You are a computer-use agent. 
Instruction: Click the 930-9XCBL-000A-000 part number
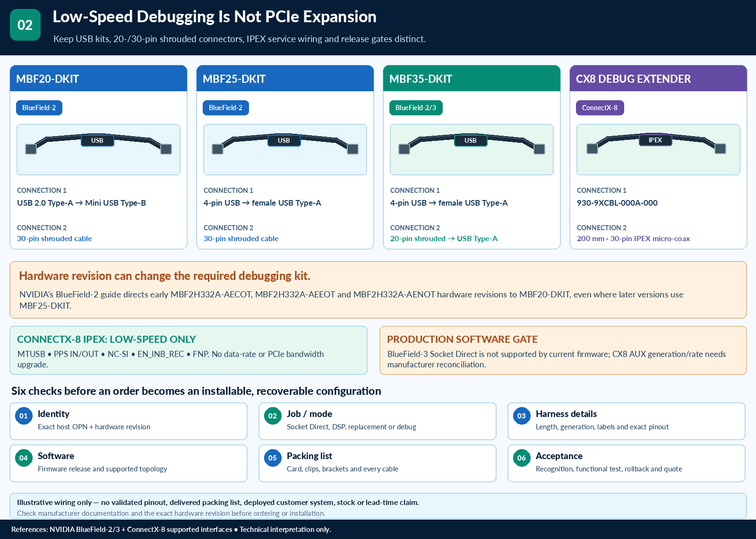pyautogui.click(x=617, y=203)
